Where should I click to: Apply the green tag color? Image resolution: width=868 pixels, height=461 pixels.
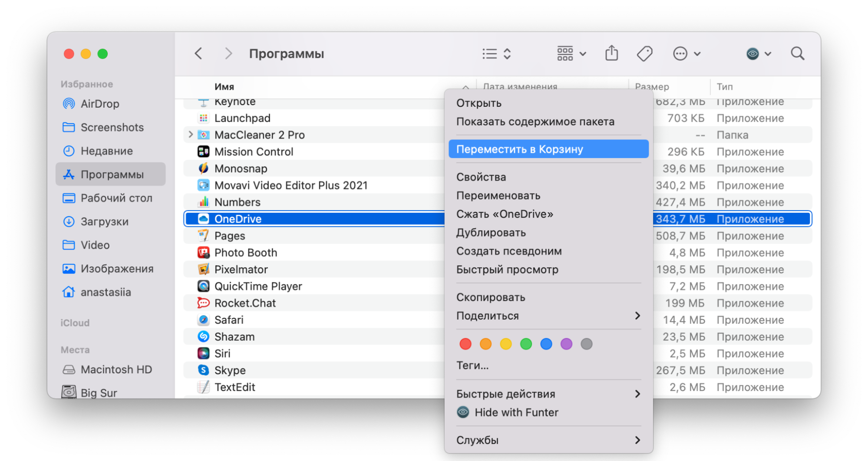pos(526,344)
